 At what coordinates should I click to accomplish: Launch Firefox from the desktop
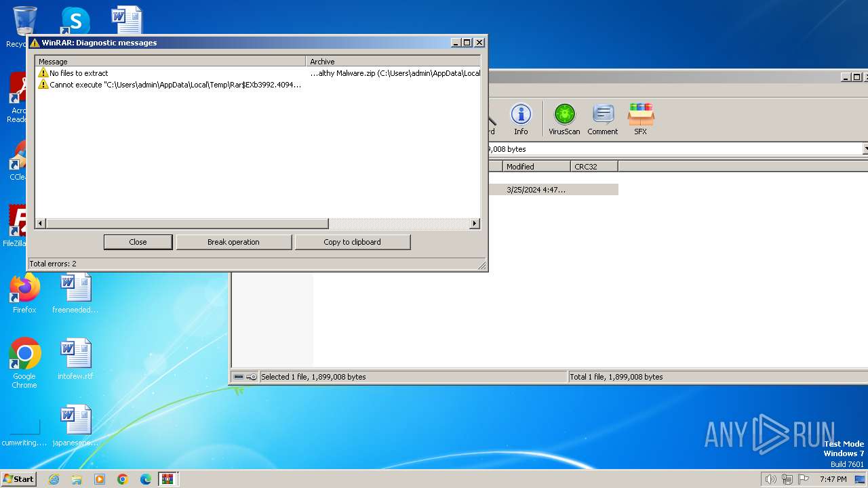coord(24,294)
